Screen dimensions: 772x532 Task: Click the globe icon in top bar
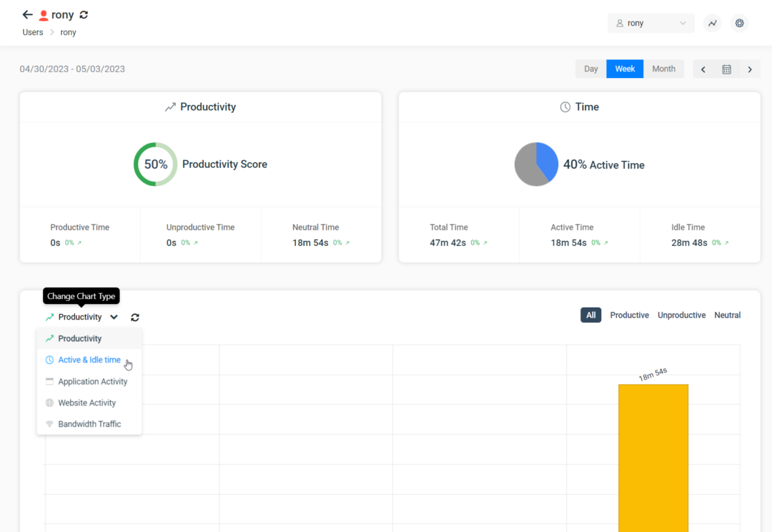click(740, 24)
